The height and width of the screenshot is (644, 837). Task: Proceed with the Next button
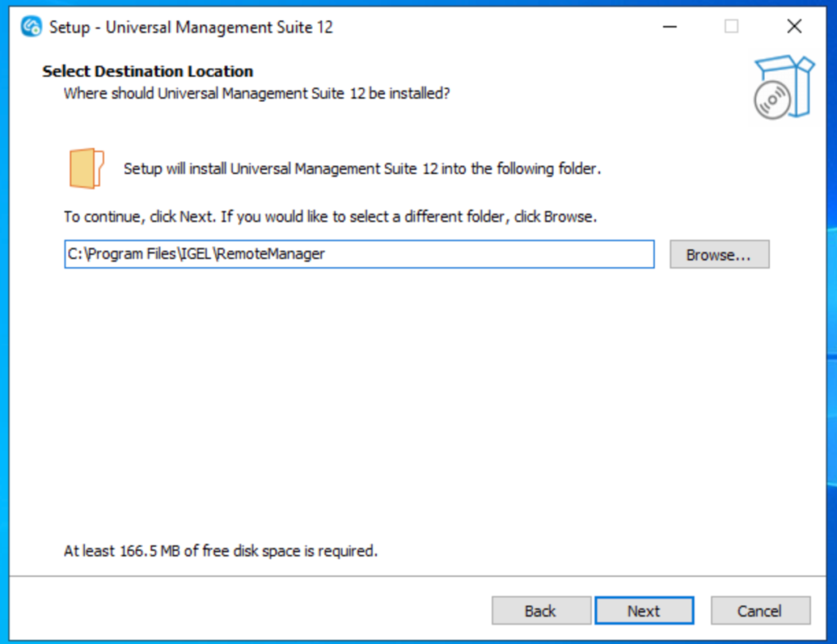(x=644, y=610)
